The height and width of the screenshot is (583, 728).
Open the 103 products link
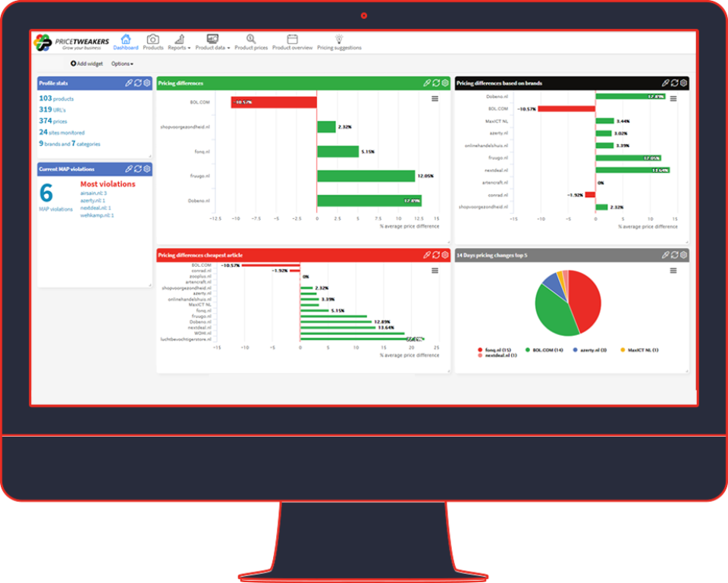56,99
